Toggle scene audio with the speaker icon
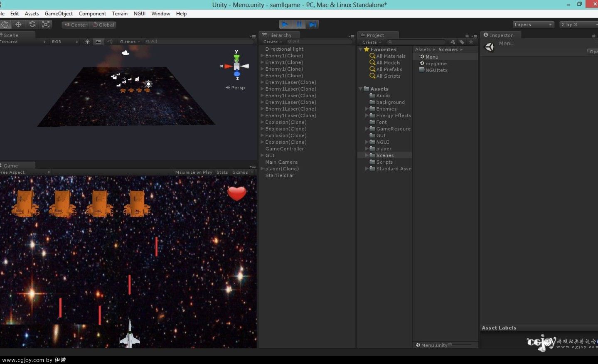This screenshot has height=364, width=598. click(x=110, y=42)
